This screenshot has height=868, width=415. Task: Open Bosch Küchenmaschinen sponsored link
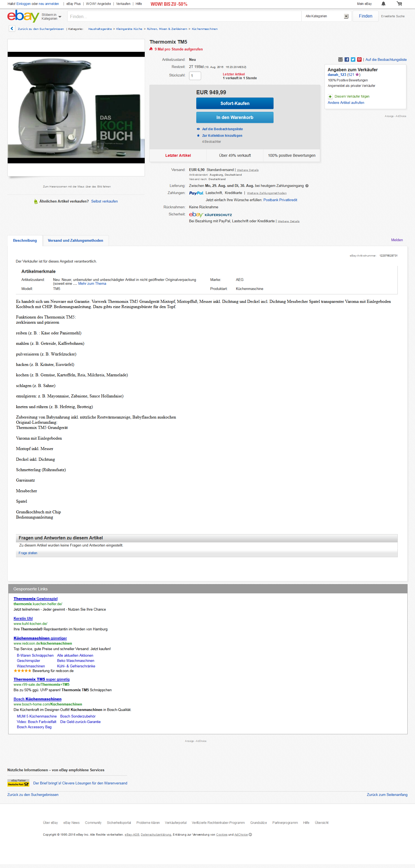tap(38, 699)
